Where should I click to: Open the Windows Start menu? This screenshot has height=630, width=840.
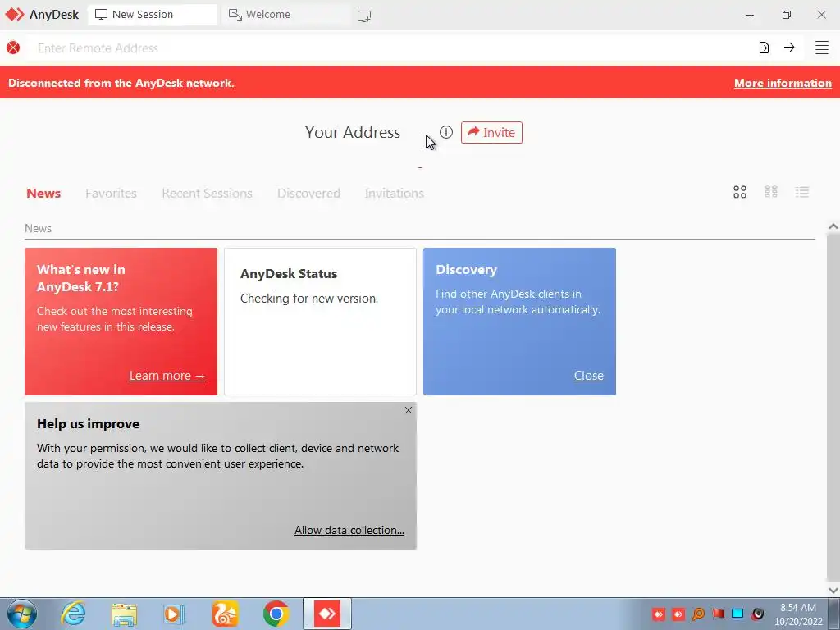pyautogui.click(x=22, y=614)
